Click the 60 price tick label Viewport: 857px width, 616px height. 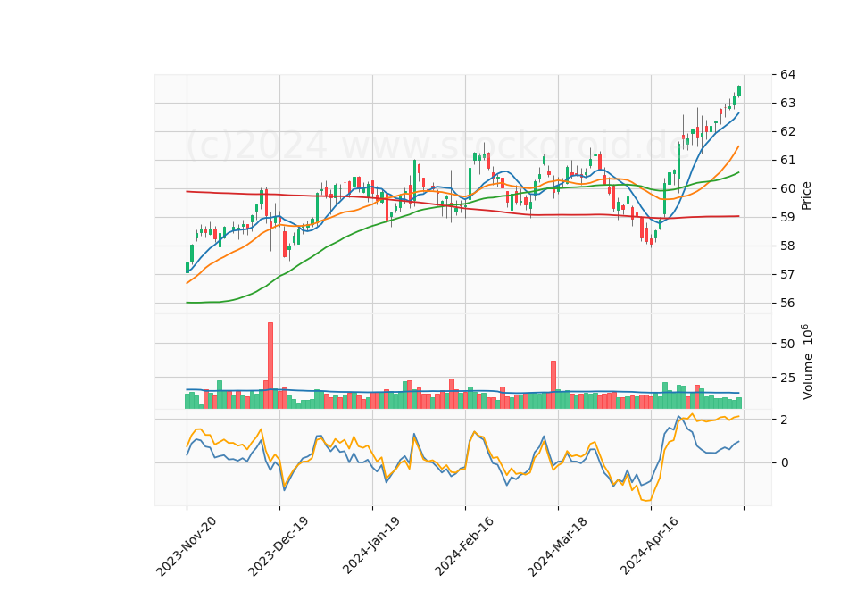pyautogui.click(x=787, y=188)
